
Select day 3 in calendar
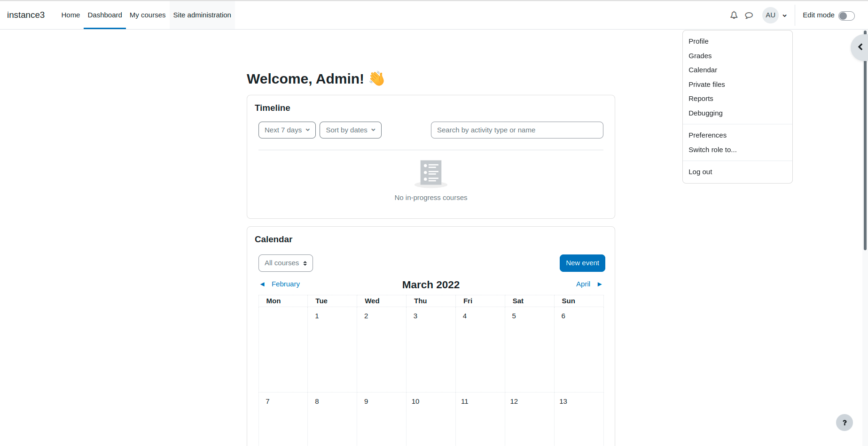pos(415,316)
